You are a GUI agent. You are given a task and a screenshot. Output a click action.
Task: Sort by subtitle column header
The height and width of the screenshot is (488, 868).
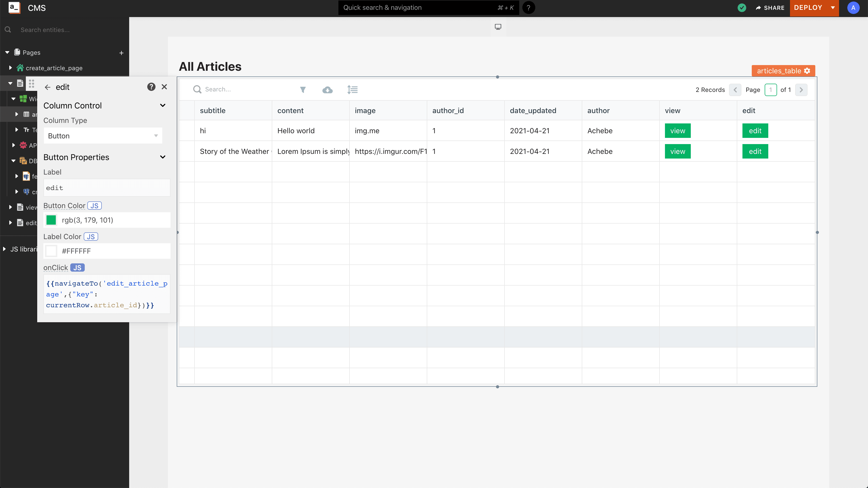233,111
